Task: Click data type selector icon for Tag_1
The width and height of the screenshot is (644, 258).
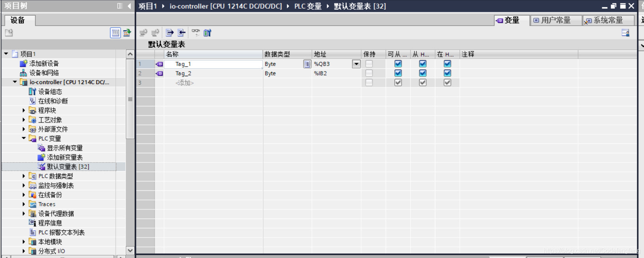Action: tap(307, 64)
